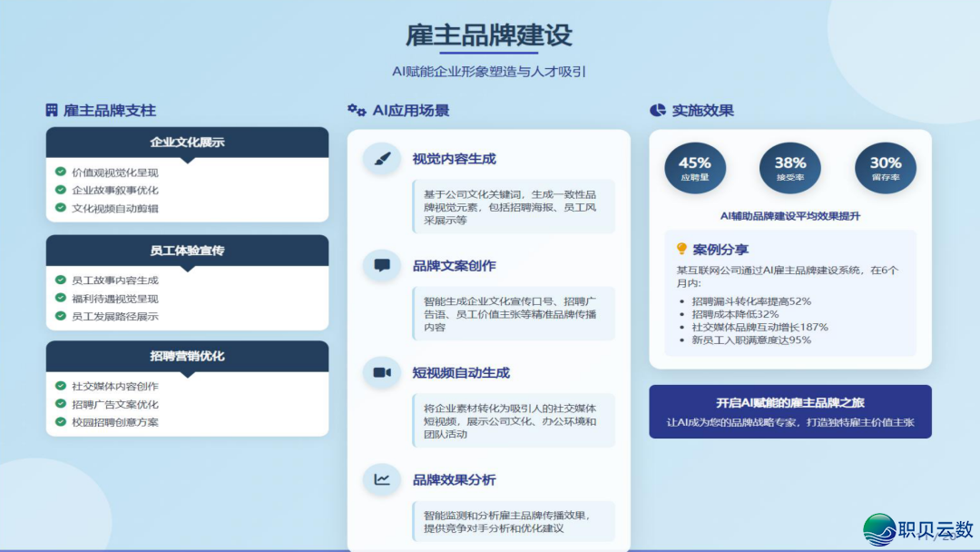This screenshot has height=552, width=980.
Task: Click the bullet 招聘漏斗转化率提高52%
Action: click(751, 301)
